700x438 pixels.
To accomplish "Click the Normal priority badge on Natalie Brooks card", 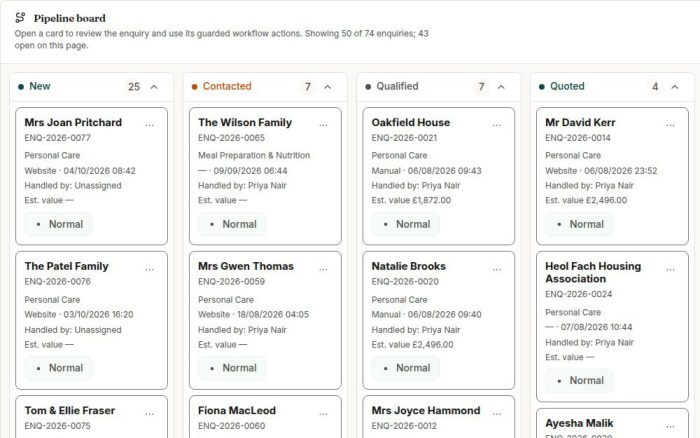I will [406, 368].
